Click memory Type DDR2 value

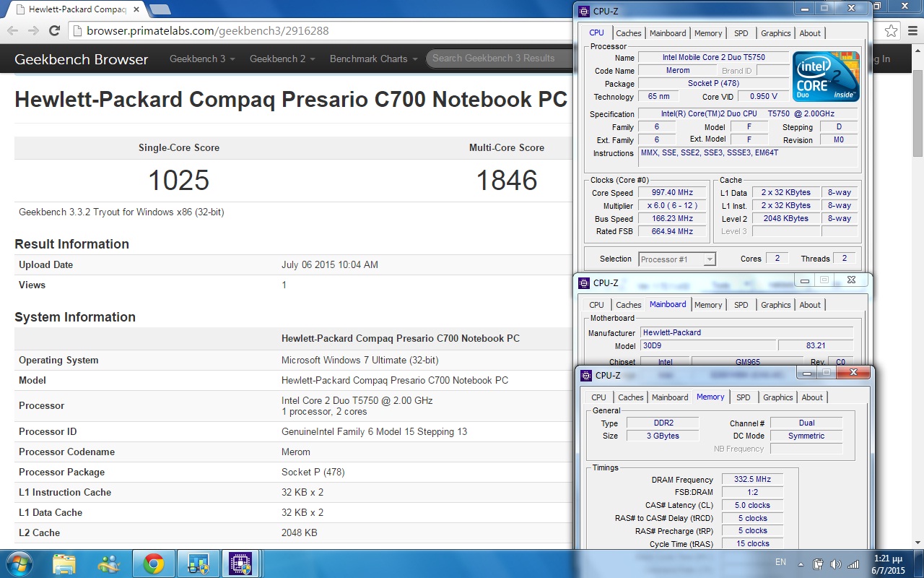tap(662, 423)
